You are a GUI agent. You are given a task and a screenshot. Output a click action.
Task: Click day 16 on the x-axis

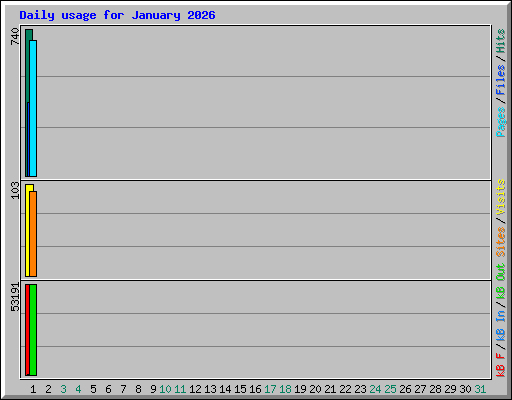[x=255, y=389]
